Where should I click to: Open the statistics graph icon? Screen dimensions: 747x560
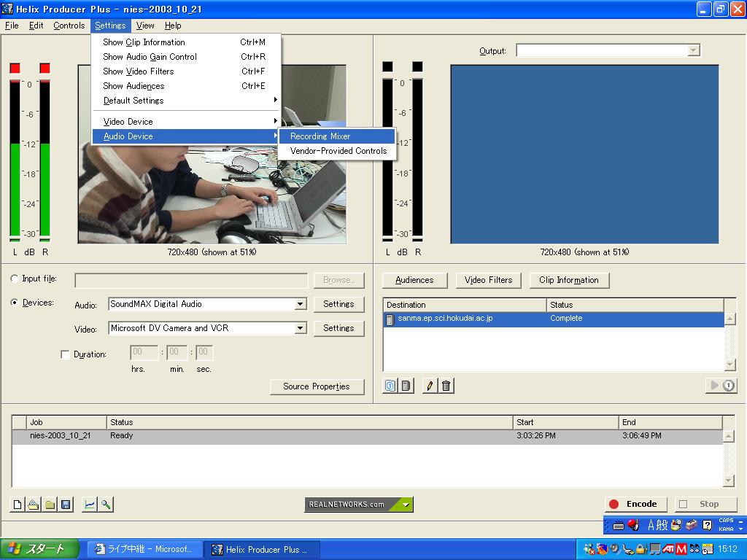(89, 505)
